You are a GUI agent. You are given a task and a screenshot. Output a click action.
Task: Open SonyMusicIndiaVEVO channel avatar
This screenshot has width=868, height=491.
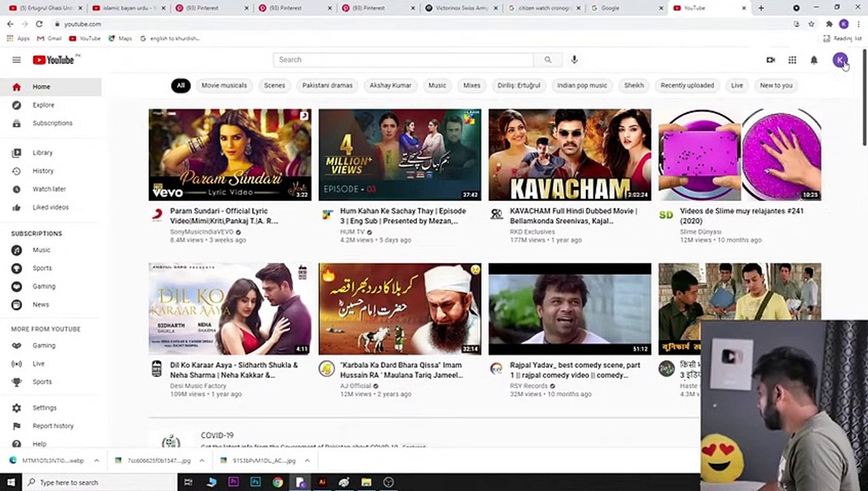(156, 215)
